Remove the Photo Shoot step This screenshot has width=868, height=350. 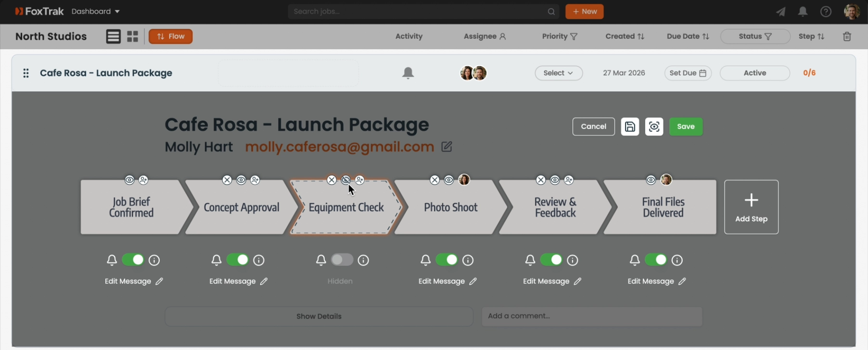pyautogui.click(x=434, y=180)
